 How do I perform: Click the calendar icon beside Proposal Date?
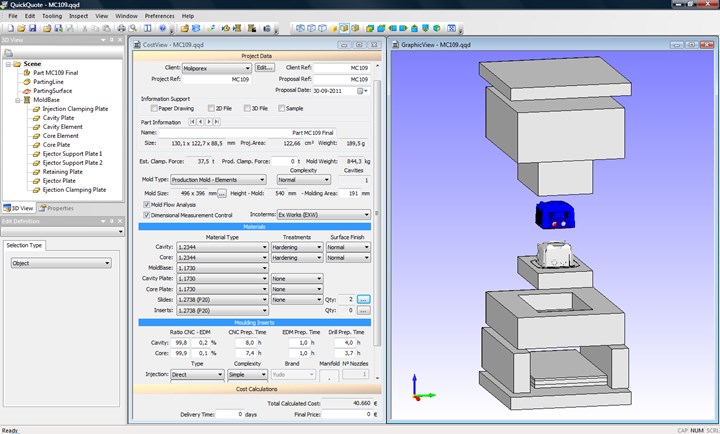click(x=360, y=91)
